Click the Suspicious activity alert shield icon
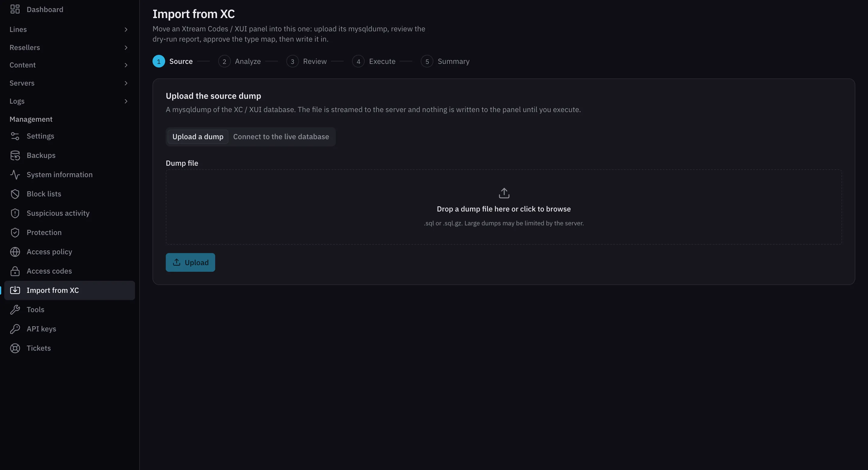Screen dimensions: 868x470 tap(15, 213)
